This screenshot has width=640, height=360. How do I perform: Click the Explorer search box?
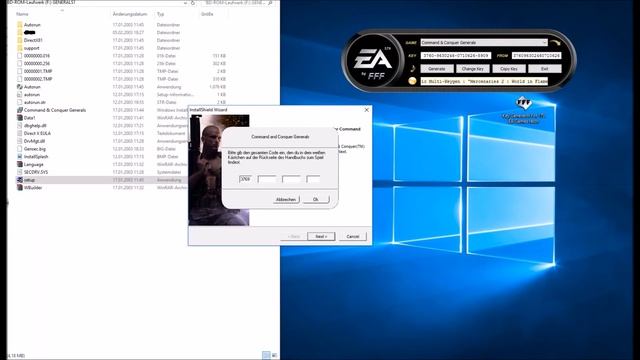(239, 3)
